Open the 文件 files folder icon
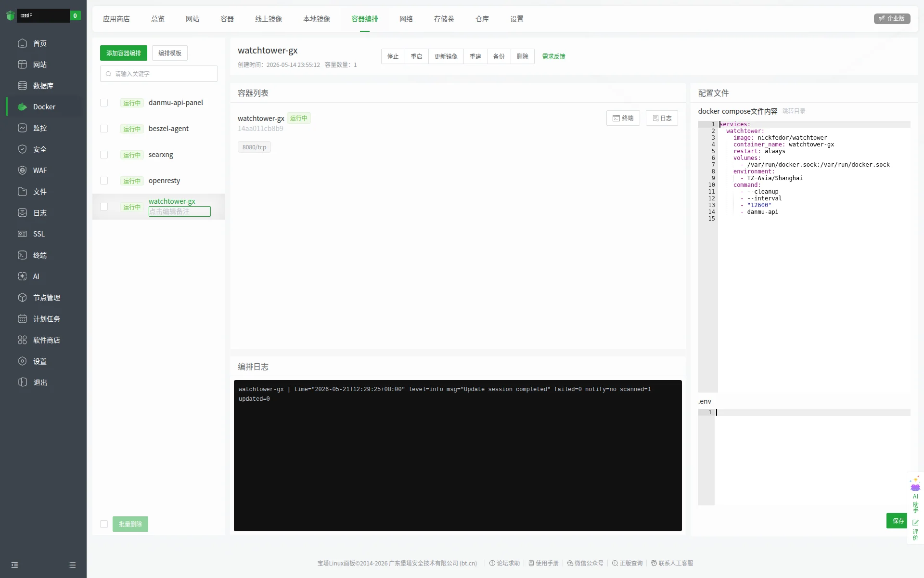Image resolution: width=924 pixels, height=578 pixels. click(22, 192)
